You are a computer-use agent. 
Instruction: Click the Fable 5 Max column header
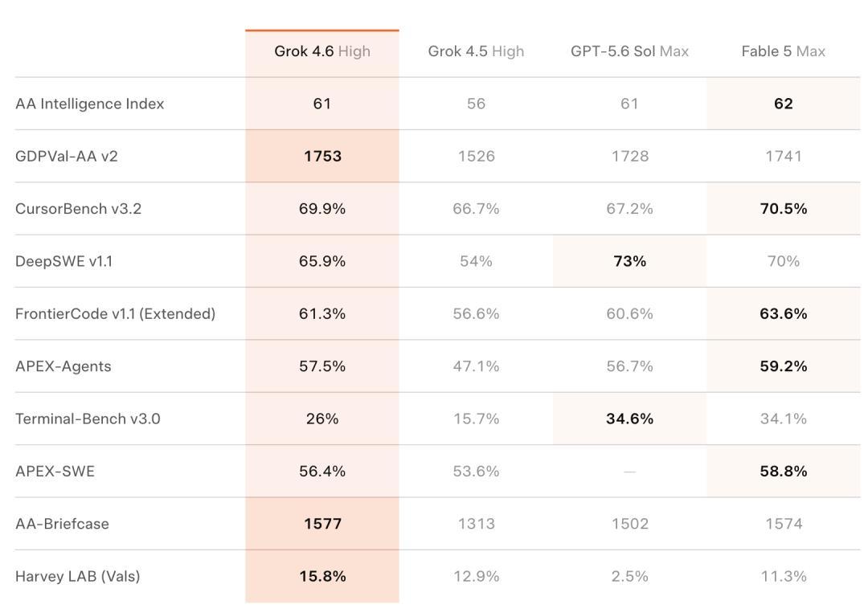(x=784, y=51)
